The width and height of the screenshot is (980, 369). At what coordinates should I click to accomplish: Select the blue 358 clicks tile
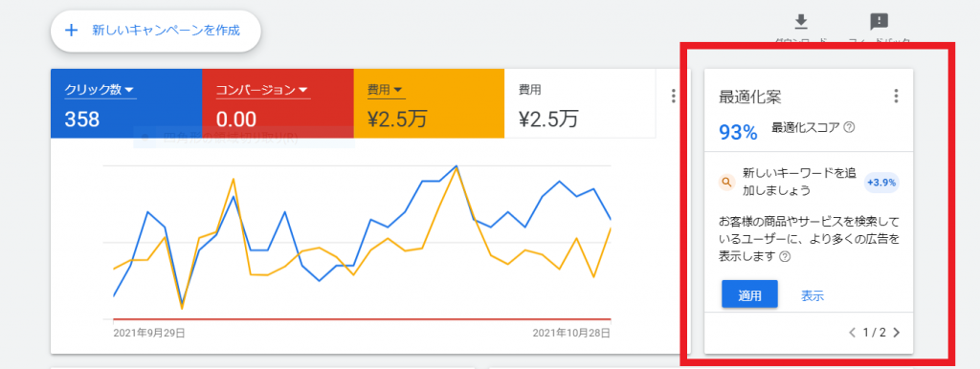pos(126,103)
